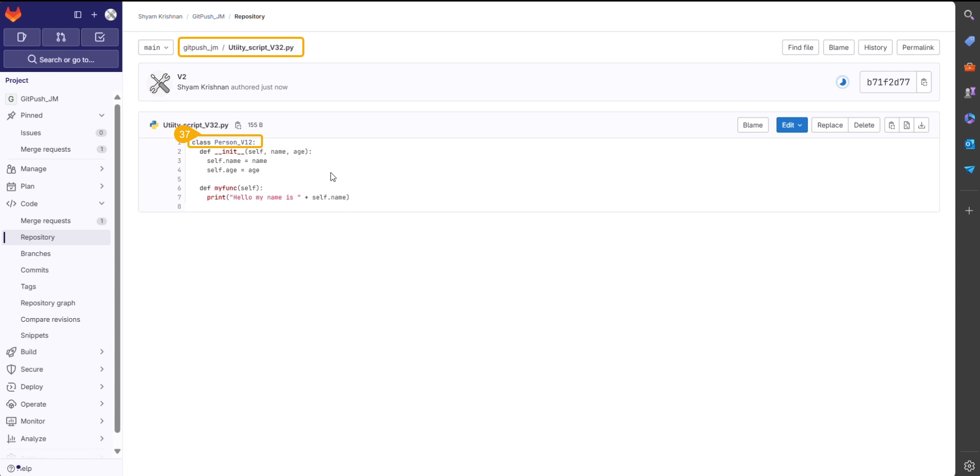Image resolution: width=980 pixels, height=476 pixels.
Task: Delete the file with the Delete button
Action: tap(864, 125)
